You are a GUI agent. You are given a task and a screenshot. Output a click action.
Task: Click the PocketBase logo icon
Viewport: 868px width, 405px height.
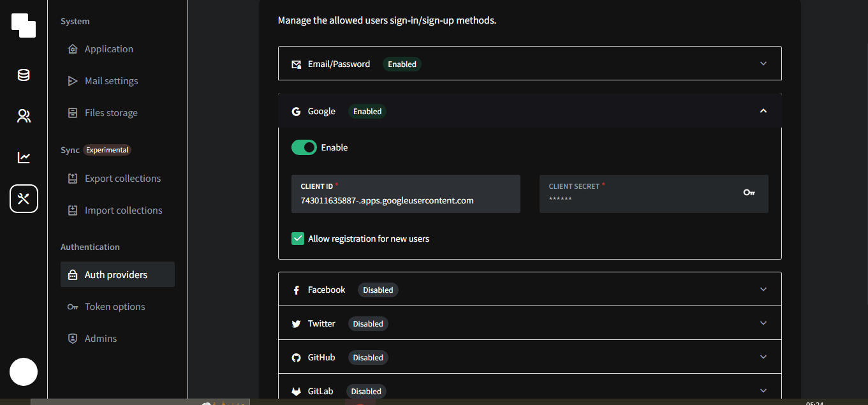coord(24,26)
